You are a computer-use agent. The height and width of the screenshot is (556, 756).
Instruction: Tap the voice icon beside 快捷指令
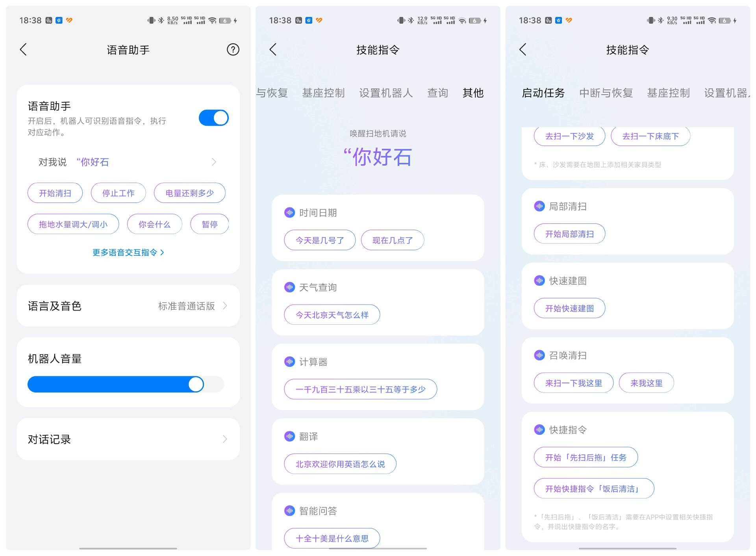click(539, 430)
